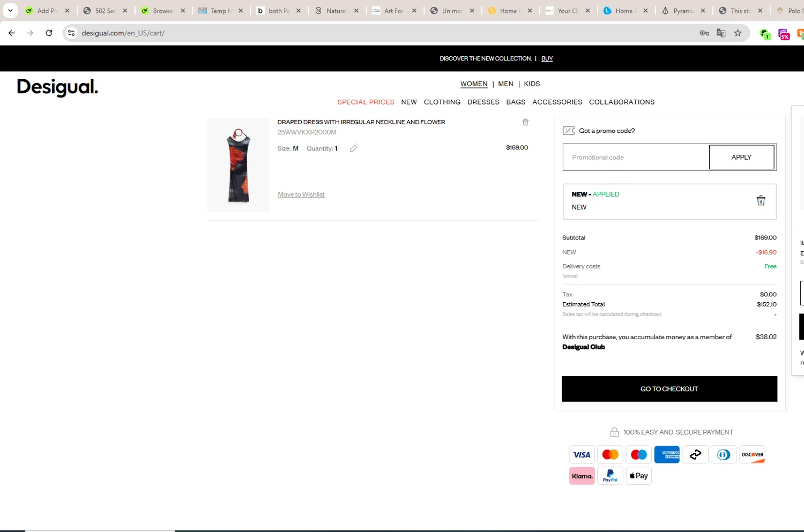
Task: Click the promo code tag icon
Action: [x=569, y=131]
